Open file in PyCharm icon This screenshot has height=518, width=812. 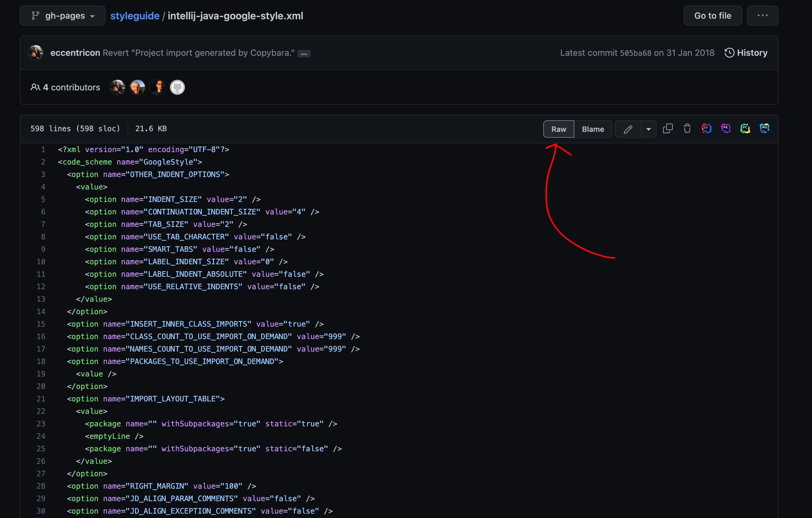pyautogui.click(x=745, y=129)
